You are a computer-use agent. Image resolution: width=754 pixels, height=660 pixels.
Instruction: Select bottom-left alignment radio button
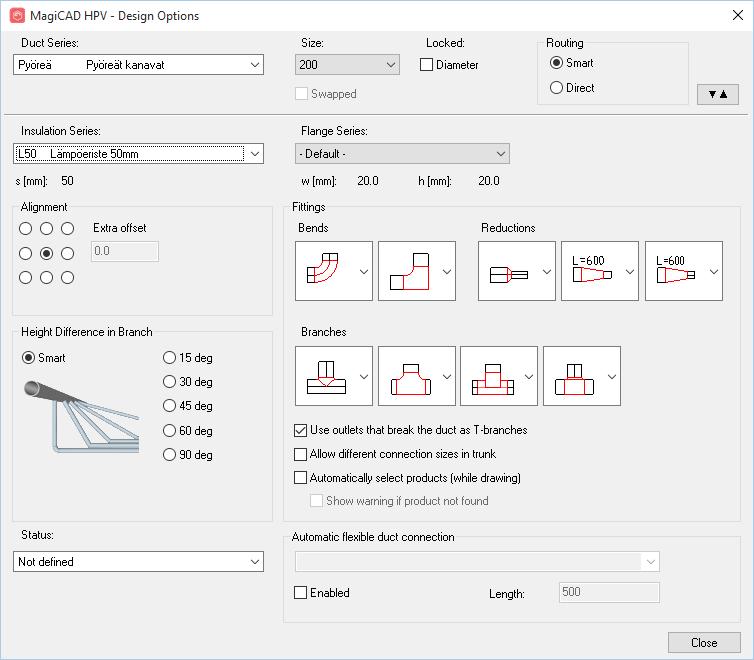pos(25,277)
